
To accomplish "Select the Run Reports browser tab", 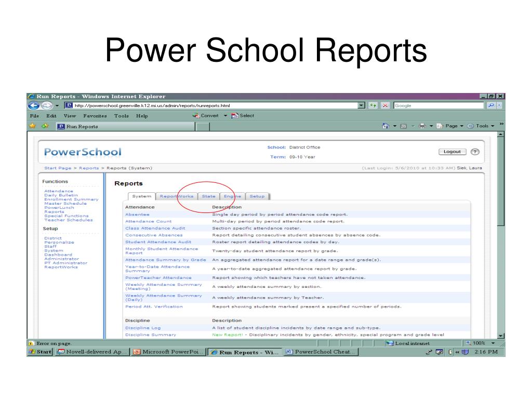I will pyautogui.click(x=125, y=127).
